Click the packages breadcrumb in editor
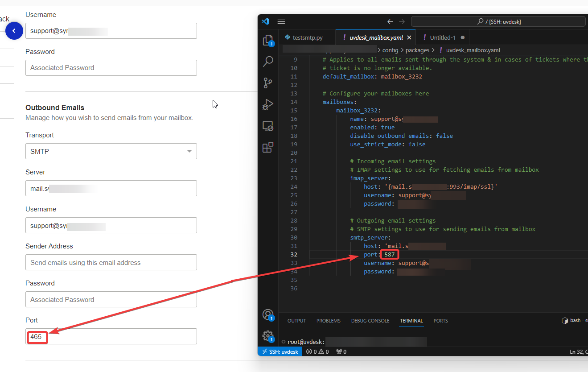Viewport: 588px width, 372px height. coord(417,50)
